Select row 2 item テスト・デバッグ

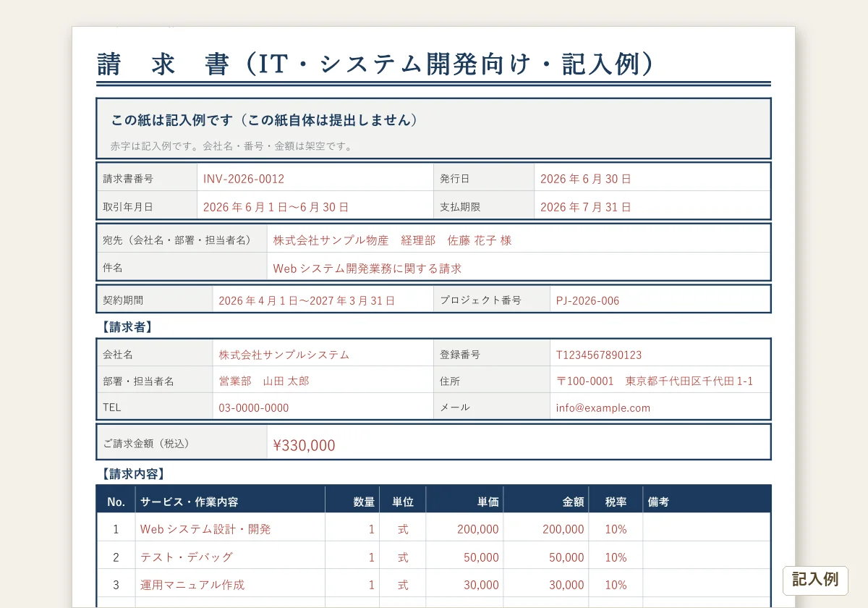coord(187,557)
